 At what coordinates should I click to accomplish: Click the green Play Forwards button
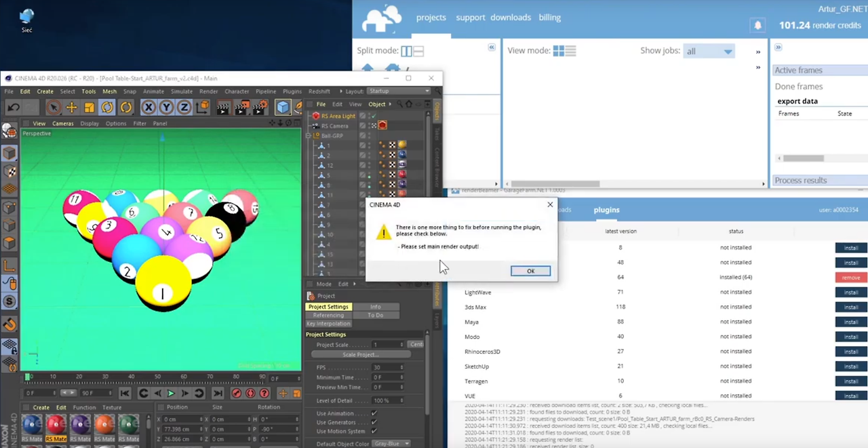tap(170, 393)
